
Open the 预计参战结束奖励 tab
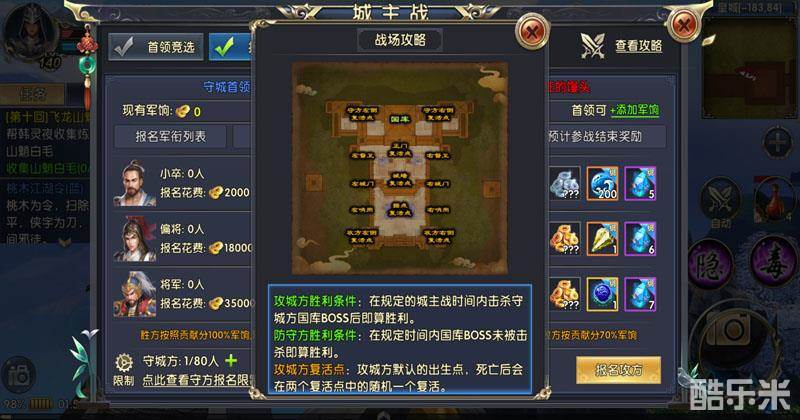(x=606, y=136)
